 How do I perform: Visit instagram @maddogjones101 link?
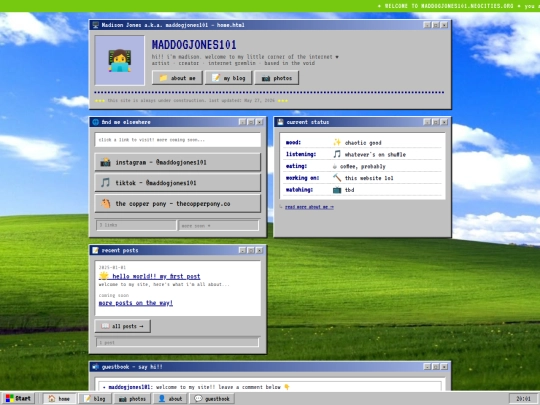tap(178, 162)
